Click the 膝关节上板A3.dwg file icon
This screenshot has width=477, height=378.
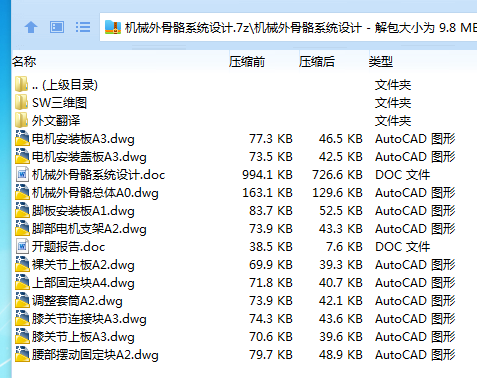[22, 336]
